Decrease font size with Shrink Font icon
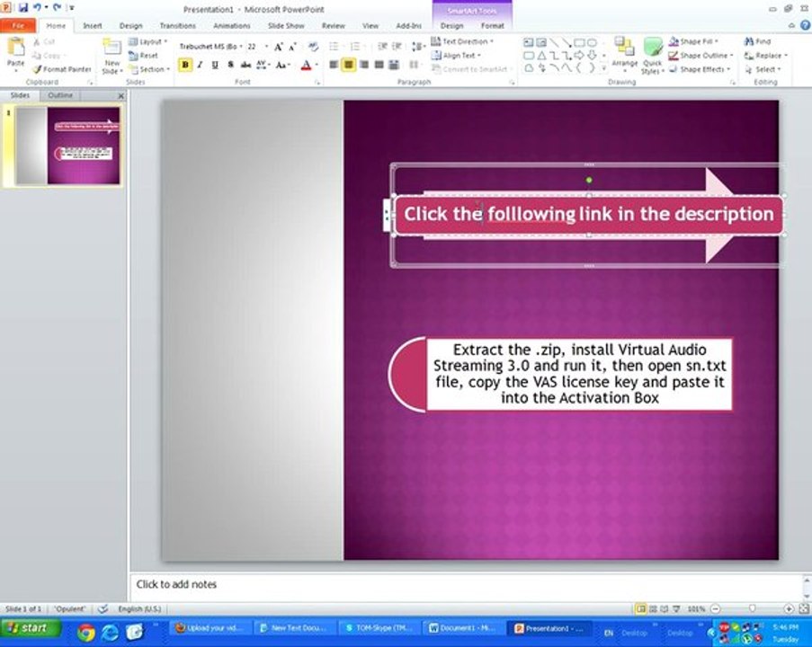Image resolution: width=812 pixels, height=647 pixels. tap(292, 47)
